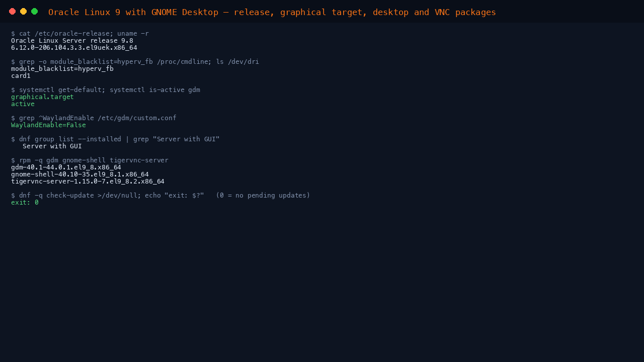
Task: Click the green 'active' status output
Action: [x=23, y=104]
